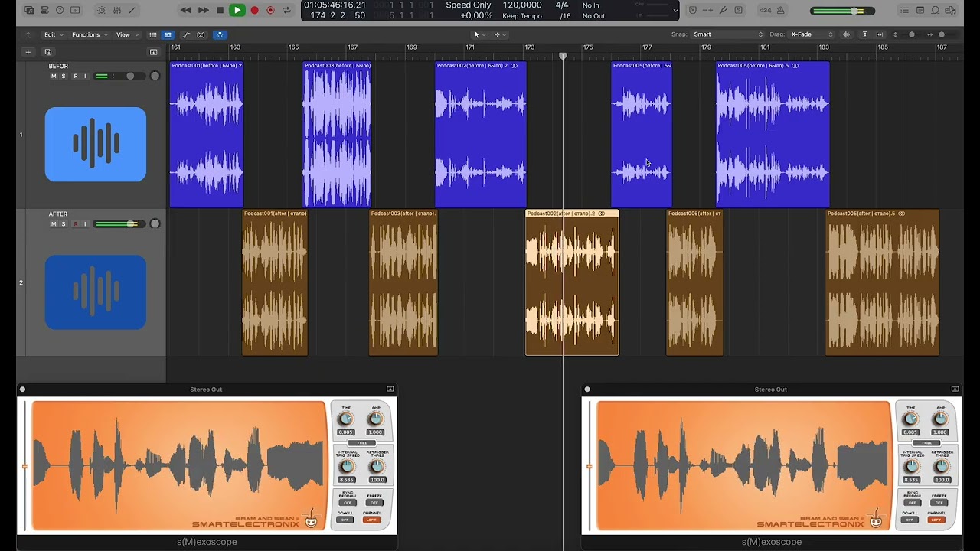Viewport: 980px width, 551px height.
Task: Add a new track with the plus button
Action: coord(28,52)
